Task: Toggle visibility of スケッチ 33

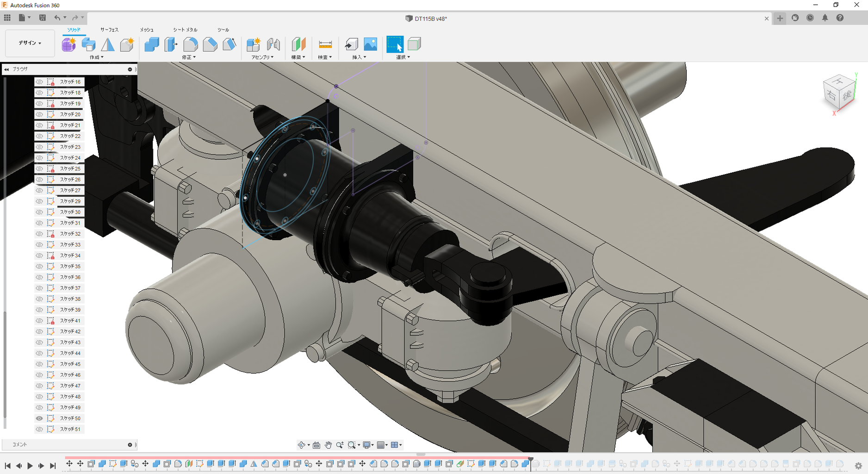Action: coord(39,245)
